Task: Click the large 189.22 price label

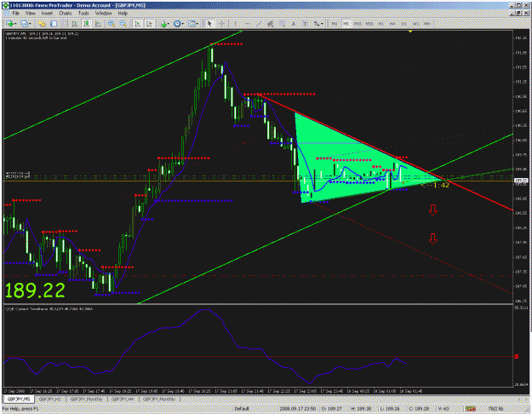Action: [35, 290]
